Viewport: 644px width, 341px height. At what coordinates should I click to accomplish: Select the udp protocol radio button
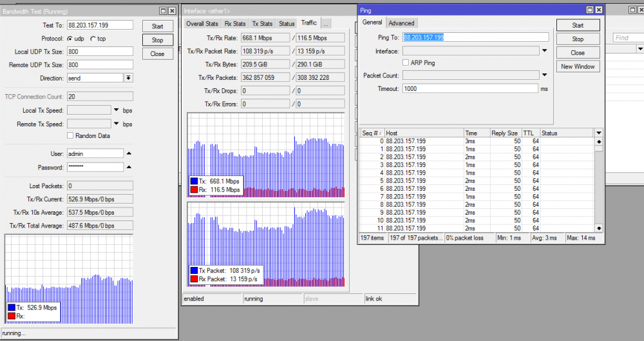70,39
